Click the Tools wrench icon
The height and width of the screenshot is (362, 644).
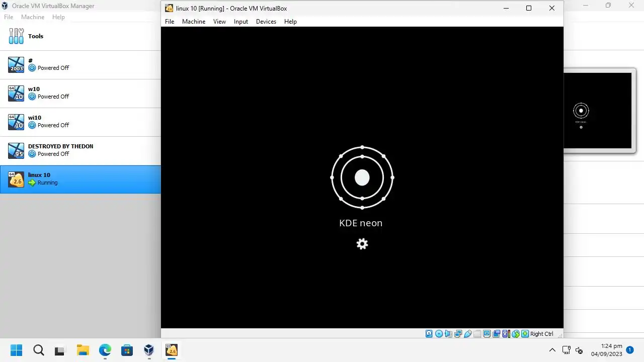click(17, 36)
